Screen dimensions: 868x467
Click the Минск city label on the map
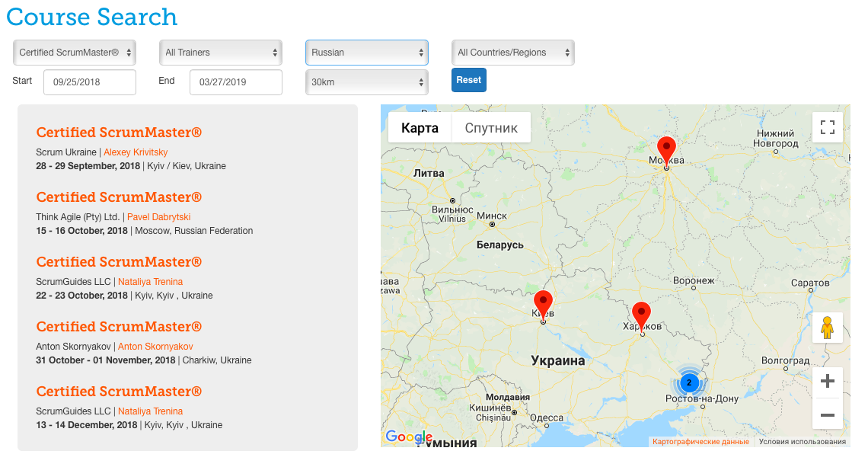click(492, 216)
